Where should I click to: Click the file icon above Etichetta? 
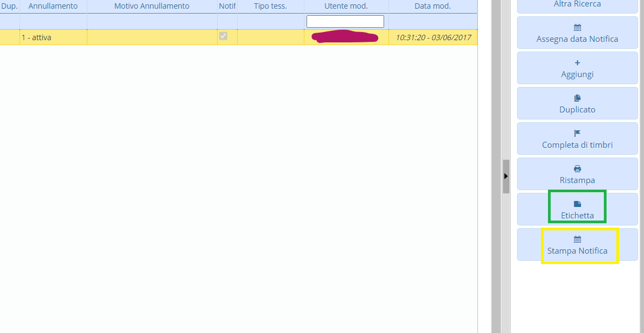click(x=577, y=204)
